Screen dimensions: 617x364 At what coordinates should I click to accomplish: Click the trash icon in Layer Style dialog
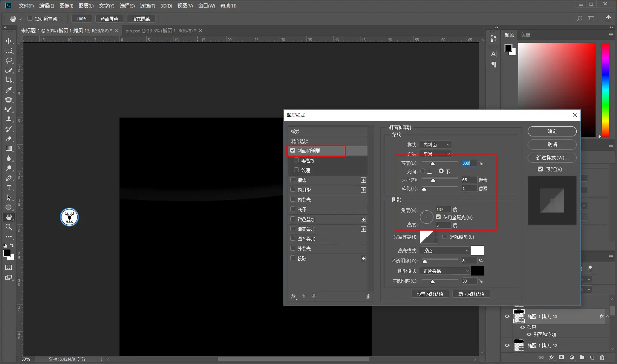click(367, 296)
